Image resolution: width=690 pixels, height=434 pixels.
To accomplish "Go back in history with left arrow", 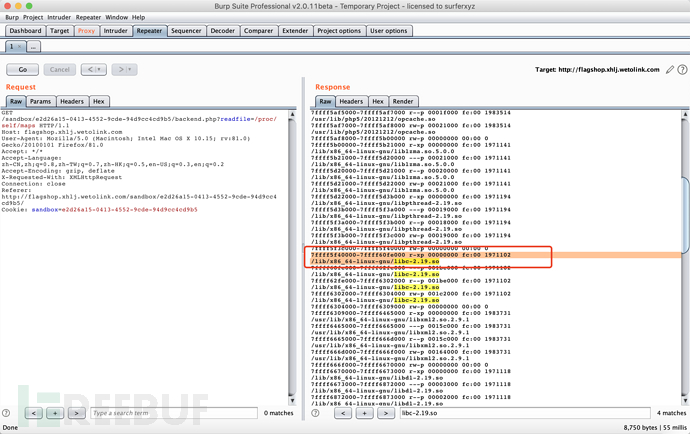I will [x=90, y=70].
